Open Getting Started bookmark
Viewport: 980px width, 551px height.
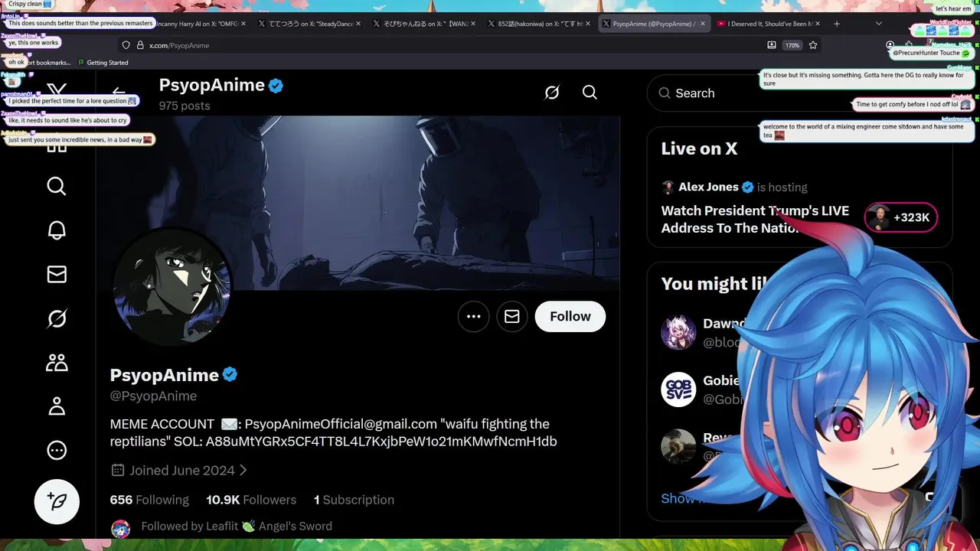(x=103, y=63)
